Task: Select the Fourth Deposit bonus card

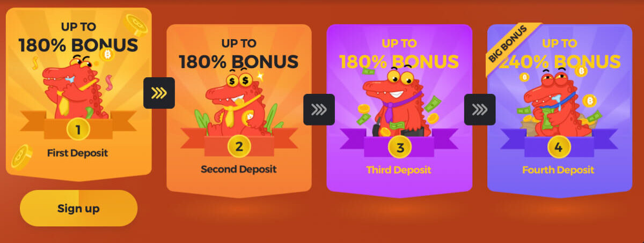Action: [560, 110]
